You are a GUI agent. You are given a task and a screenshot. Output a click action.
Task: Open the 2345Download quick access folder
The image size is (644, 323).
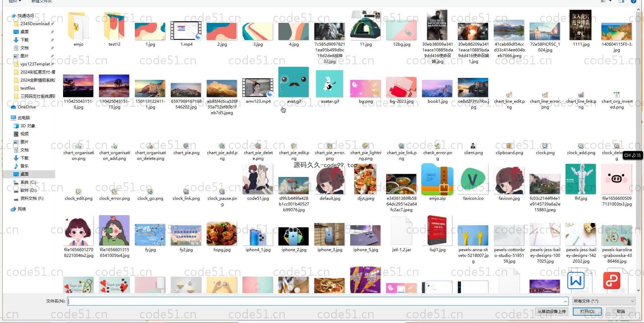tap(35, 24)
